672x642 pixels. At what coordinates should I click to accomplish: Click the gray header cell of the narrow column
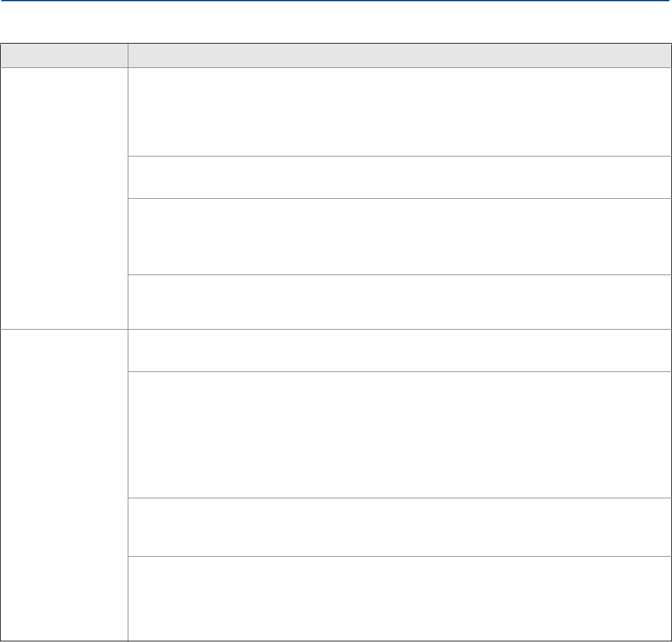[64, 56]
